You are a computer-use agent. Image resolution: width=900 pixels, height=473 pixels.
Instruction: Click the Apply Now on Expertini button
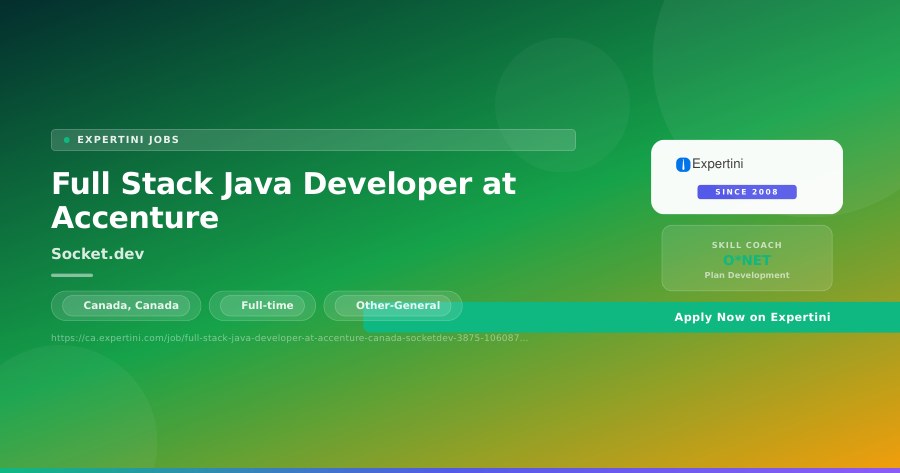pos(631,317)
